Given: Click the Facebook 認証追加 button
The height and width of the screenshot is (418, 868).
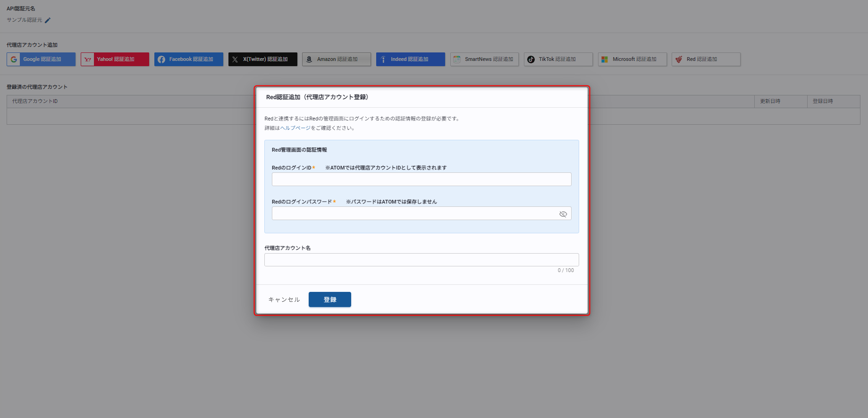Looking at the screenshot, I should pyautogui.click(x=189, y=60).
